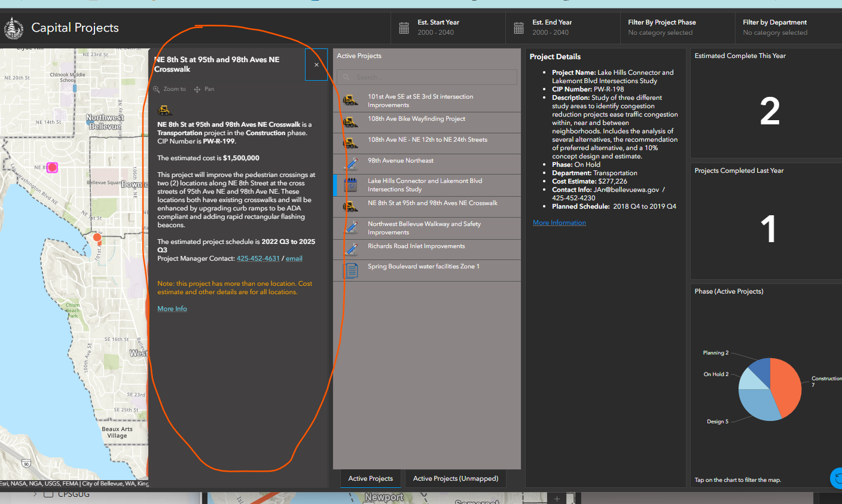Open the Bellevue city seal logo

(13, 28)
